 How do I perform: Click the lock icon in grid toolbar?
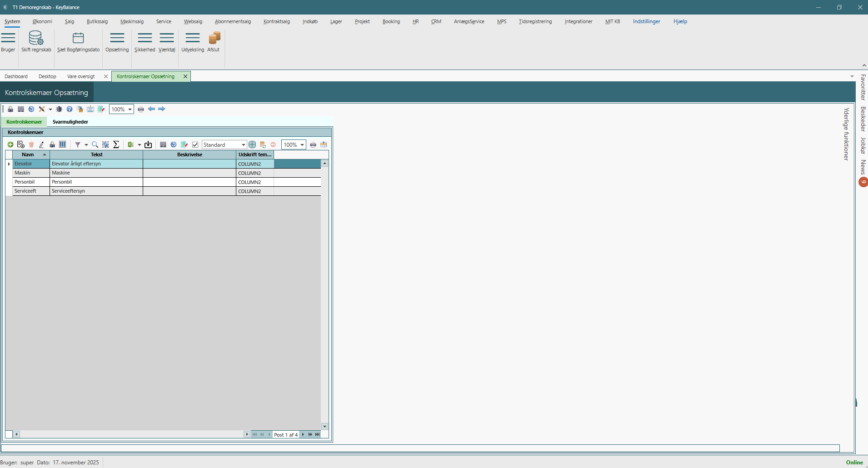52,144
